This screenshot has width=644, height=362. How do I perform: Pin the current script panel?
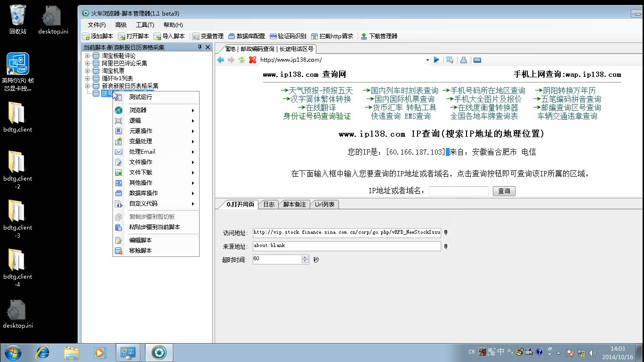pos(200,47)
